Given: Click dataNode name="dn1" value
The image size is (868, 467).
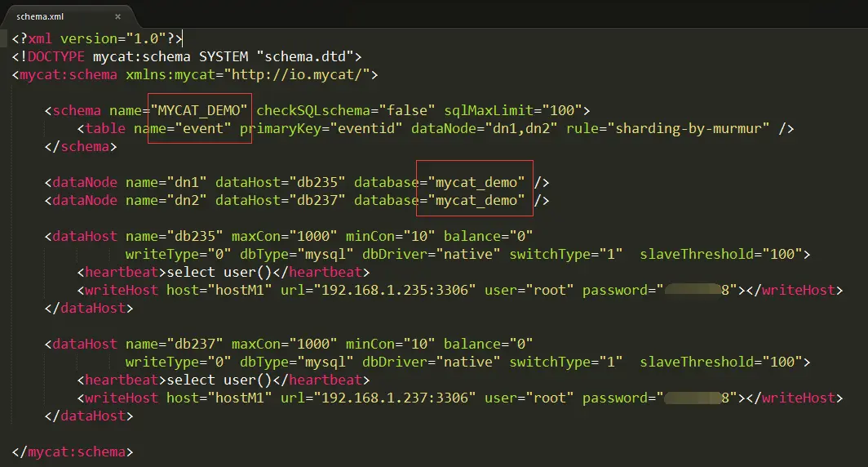Looking at the screenshot, I should [187, 182].
